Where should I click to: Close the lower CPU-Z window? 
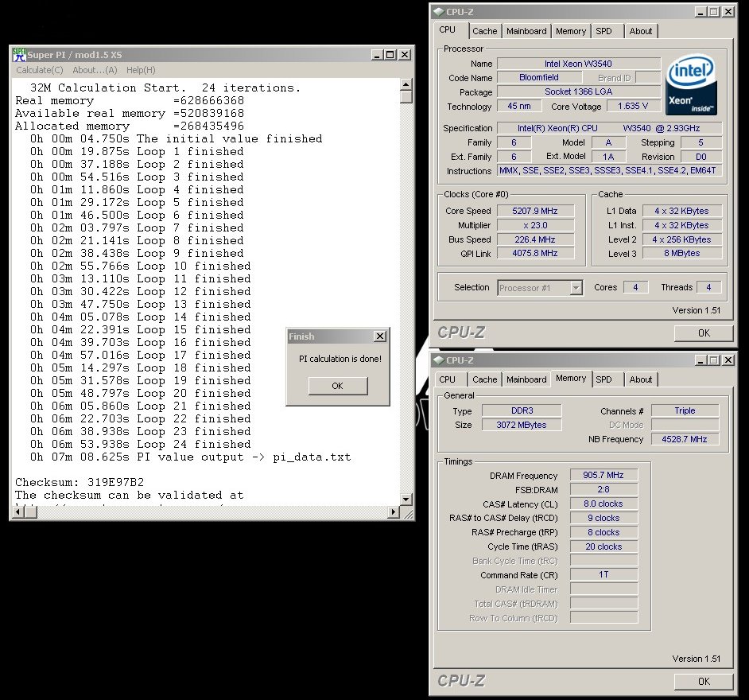728,360
